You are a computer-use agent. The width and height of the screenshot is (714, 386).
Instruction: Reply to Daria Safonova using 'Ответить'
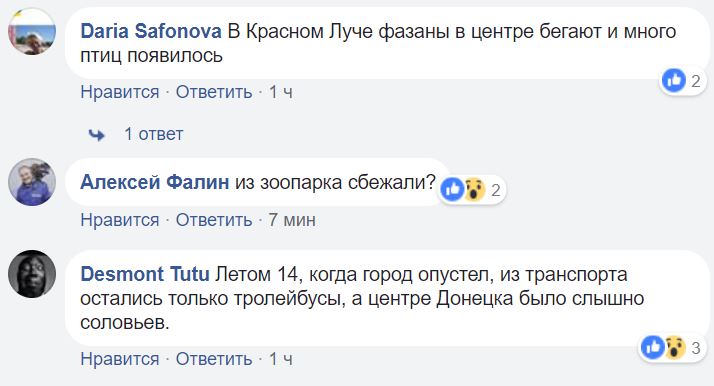tap(214, 92)
